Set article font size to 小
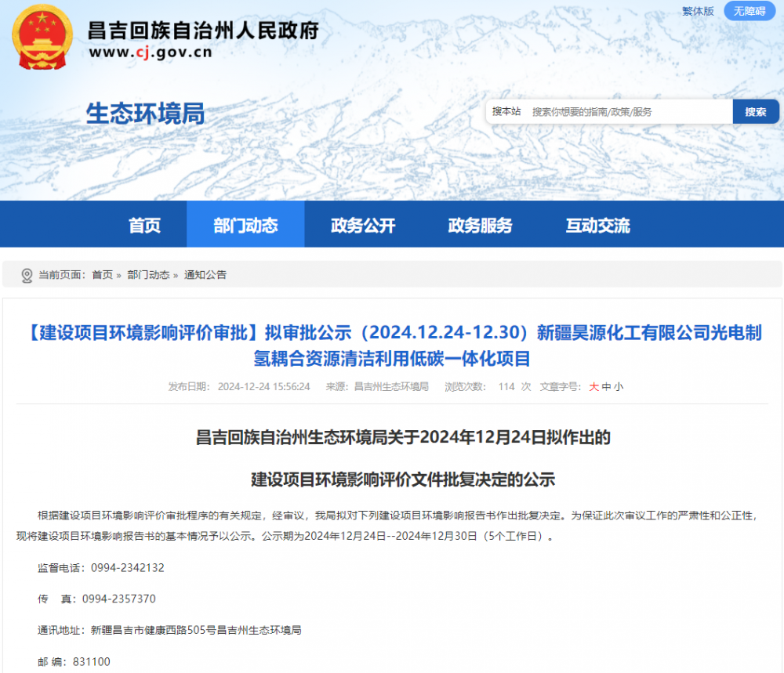The width and height of the screenshot is (784, 673). coord(619,386)
